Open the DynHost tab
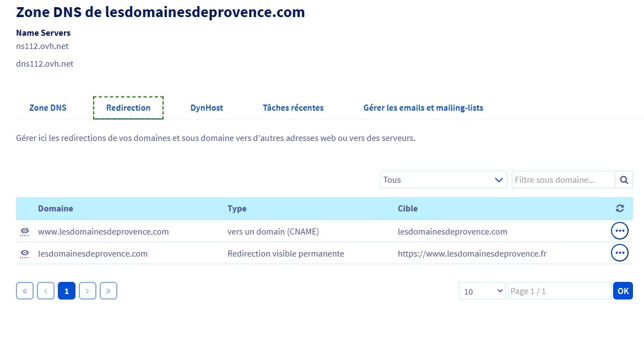Screen dimensions: 644x343 [x=207, y=108]
